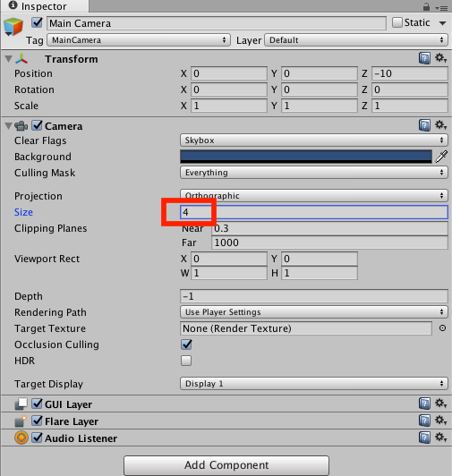The width and height of the screenshot is (452, 476).
Task: Open Audio Listener gear settings menu
Action: [440, 438]
